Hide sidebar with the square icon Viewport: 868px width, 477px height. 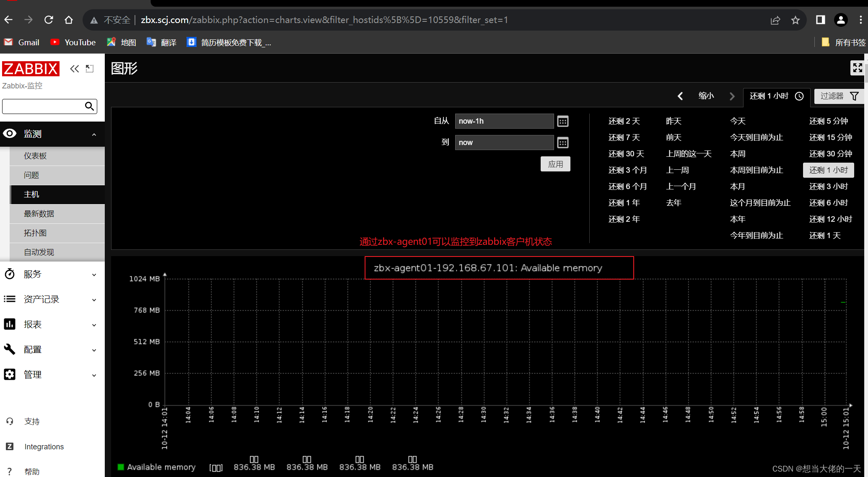point(90,69)
